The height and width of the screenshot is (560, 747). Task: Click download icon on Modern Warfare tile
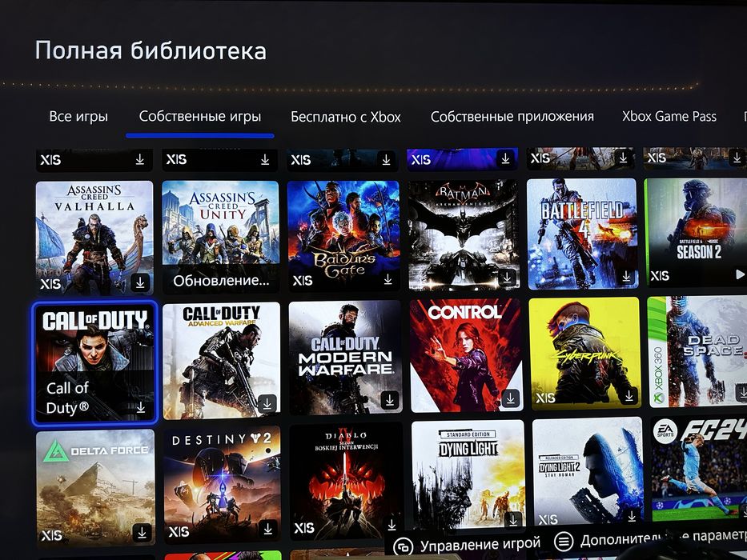[390, 400]
